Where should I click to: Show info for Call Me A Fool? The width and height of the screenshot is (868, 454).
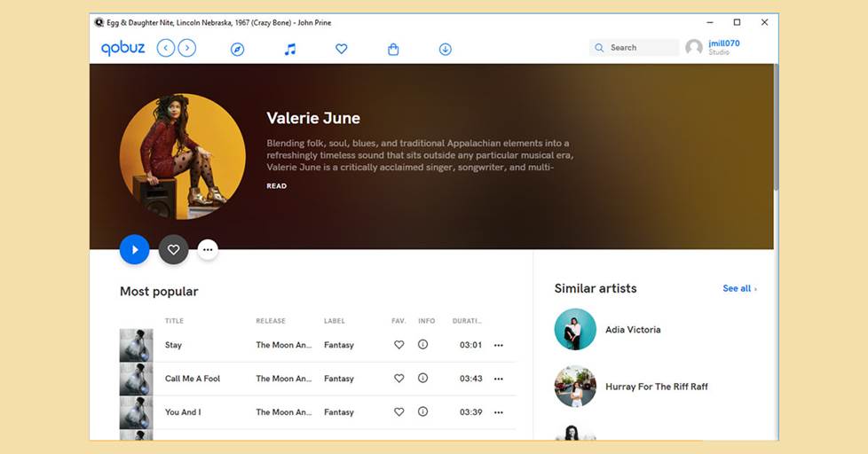pos(423,379)
